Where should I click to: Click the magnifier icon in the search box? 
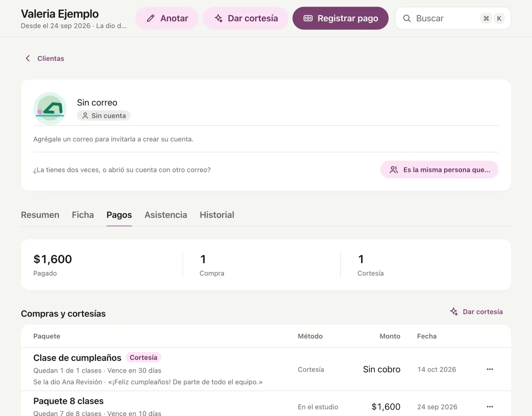[407, 18]
